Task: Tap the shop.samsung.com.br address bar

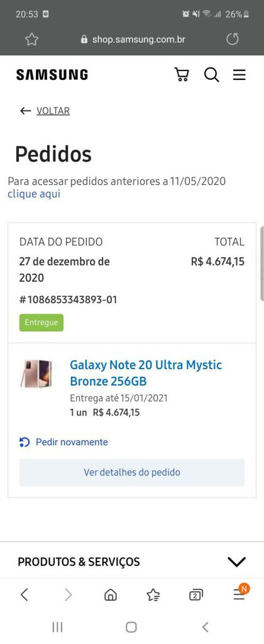Action: click(133, 40)
